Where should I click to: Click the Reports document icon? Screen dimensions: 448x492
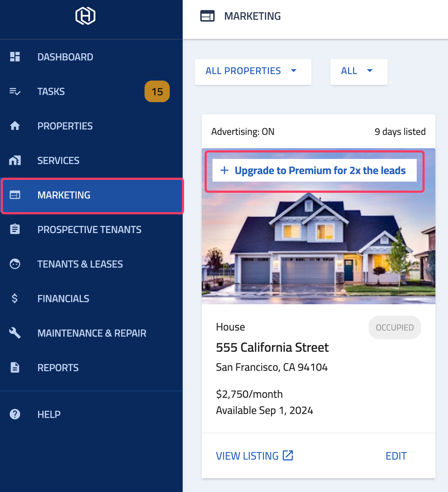tap(15, 368)
